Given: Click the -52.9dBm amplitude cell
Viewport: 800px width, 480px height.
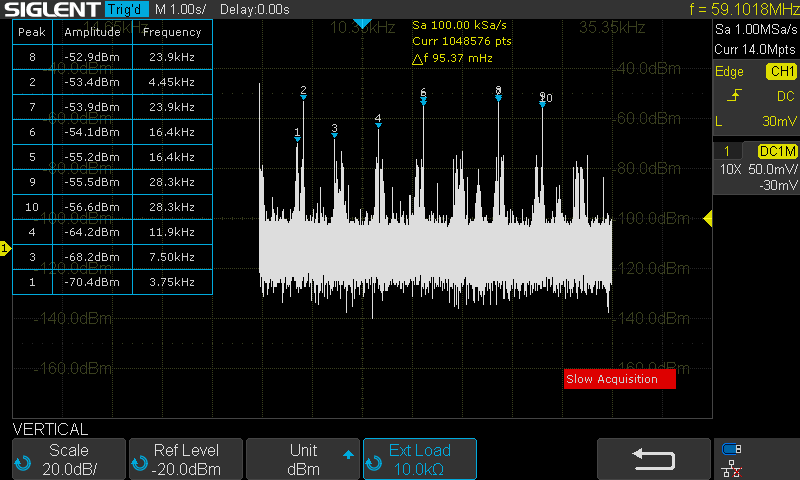Looking at the screenshot, I should (92, 57).
